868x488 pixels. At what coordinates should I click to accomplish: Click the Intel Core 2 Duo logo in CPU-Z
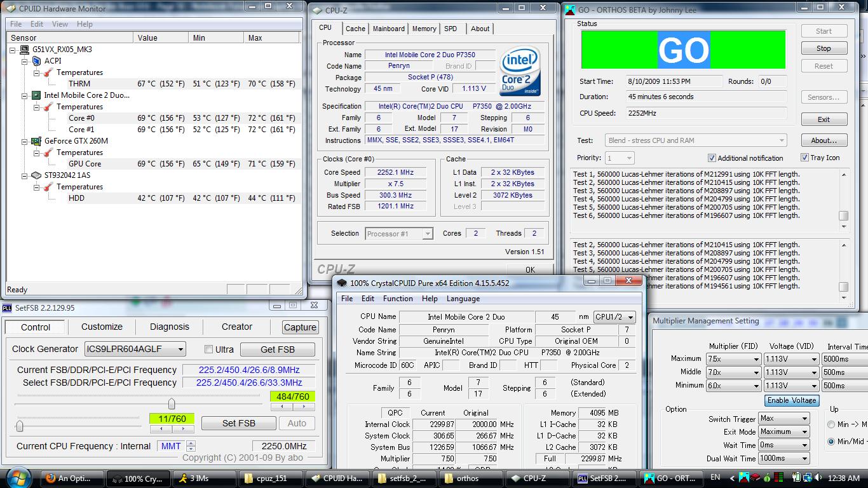coord(520,71)
